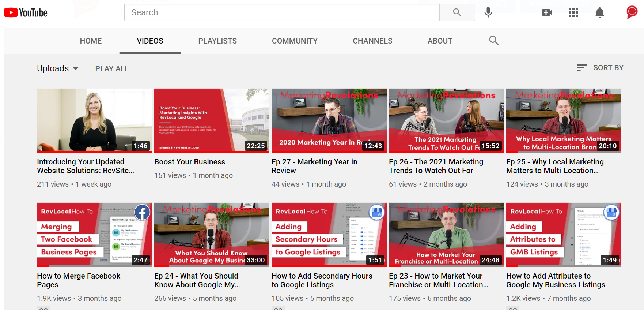The width and height of the screenshot is (644, 310).
Task: Click PLAY ALL button
Action: 112,69
